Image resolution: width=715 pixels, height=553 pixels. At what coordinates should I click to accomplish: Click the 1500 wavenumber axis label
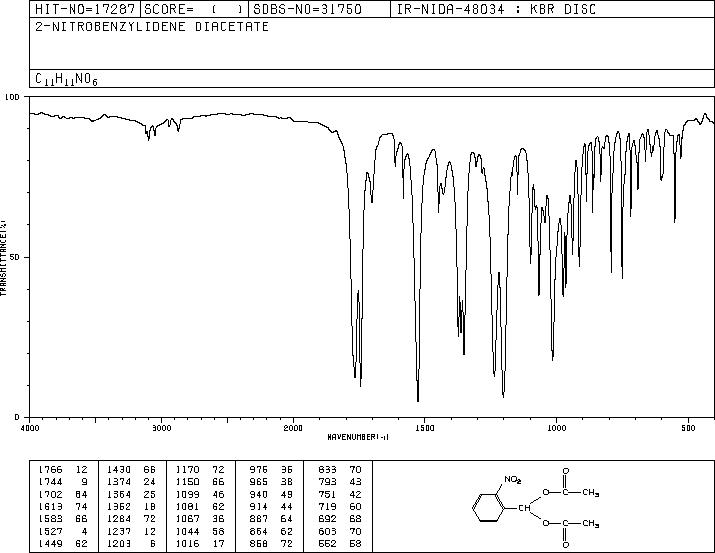tap(425, 428)
